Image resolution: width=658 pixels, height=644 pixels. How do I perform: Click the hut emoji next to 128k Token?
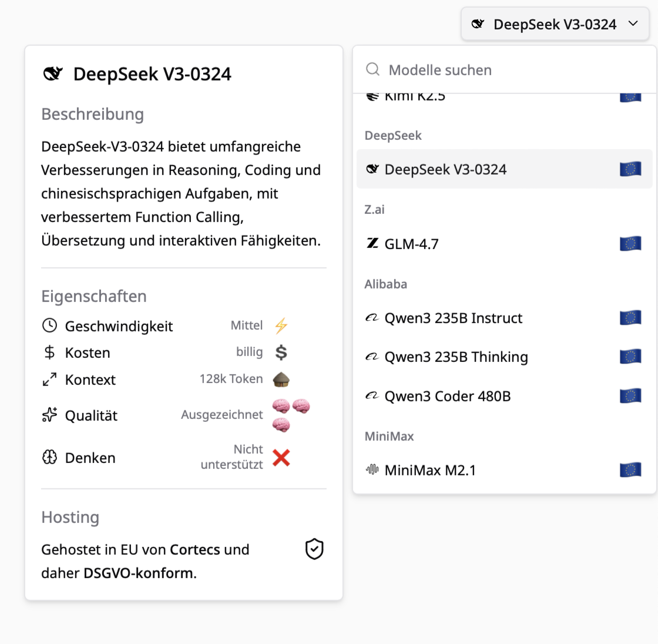click(x=281, y=379)
